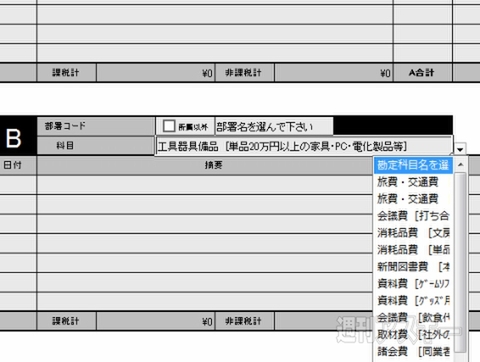This screenshot has height=362, width=480.
Task: Click the 非課税計 label in section A's totals row
Action: click(x=244, y=72)
